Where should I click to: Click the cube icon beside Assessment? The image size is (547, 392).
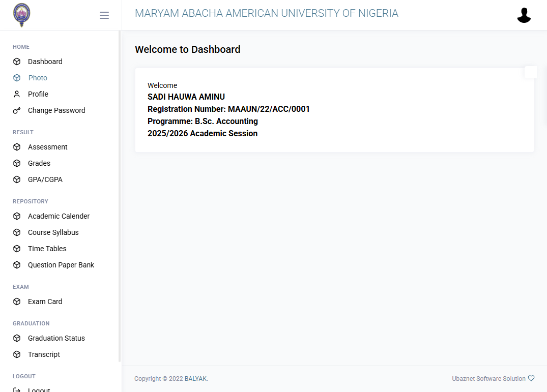pyautogui.click(x=17, y=147)
